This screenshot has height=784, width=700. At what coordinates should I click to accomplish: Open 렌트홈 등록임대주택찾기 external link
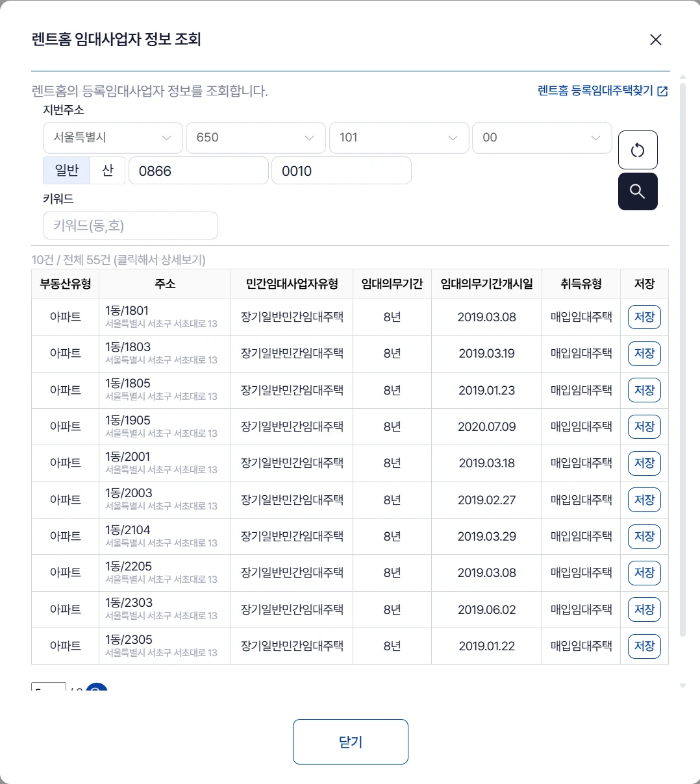[x=602, y=91]
